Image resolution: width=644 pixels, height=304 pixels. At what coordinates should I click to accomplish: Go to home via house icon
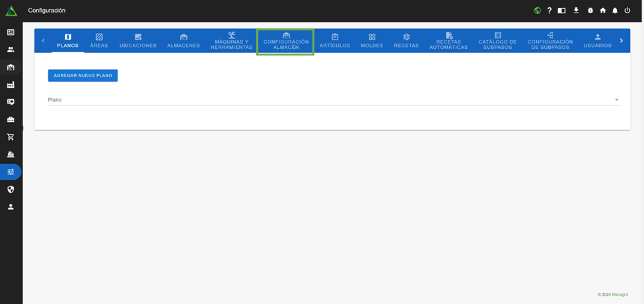click(x=602, y=11)
